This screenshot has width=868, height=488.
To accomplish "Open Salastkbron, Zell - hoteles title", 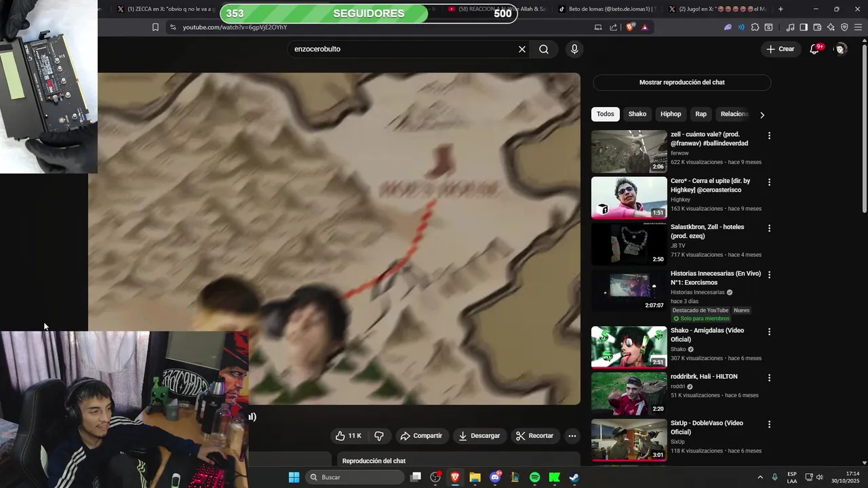I will click(707, 231).
